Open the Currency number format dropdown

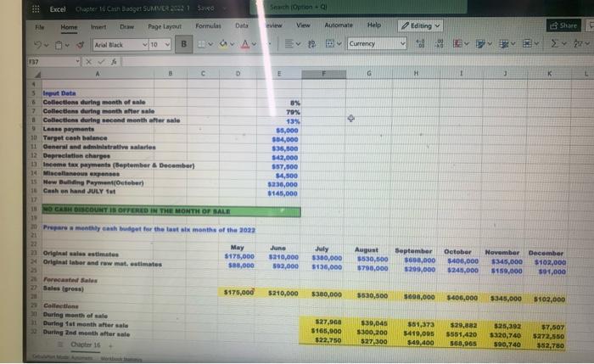tap(402, 43)
